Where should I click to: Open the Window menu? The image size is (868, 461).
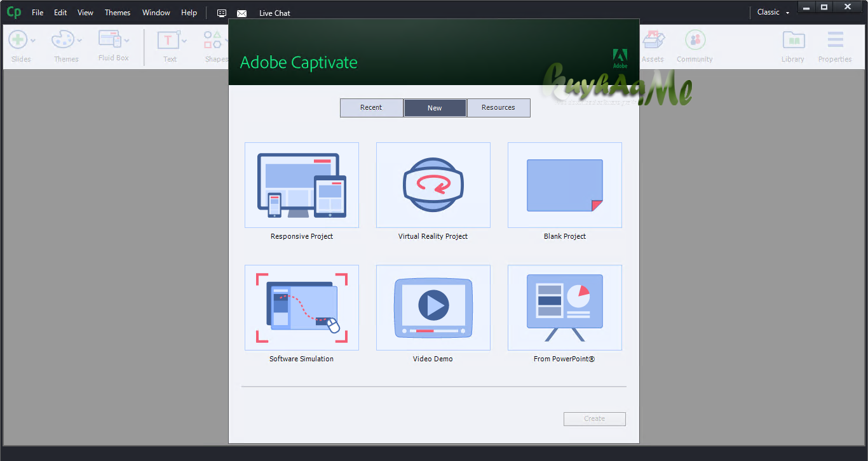[156, 13]
